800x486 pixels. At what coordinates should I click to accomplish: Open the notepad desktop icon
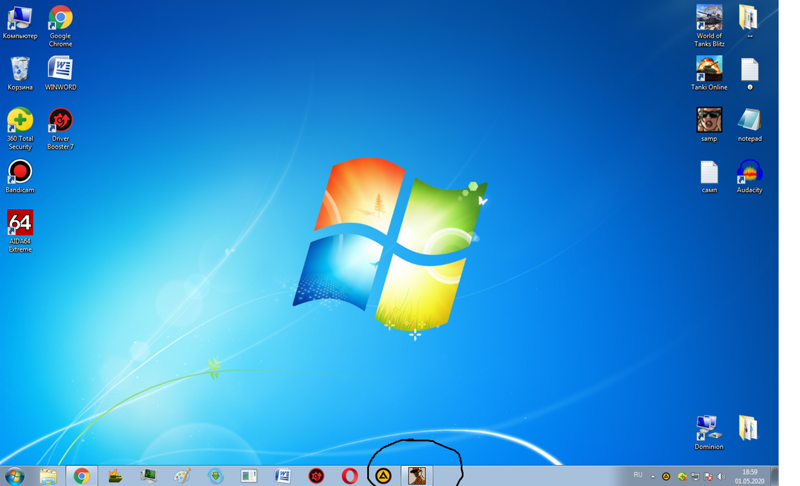[749, 124]
